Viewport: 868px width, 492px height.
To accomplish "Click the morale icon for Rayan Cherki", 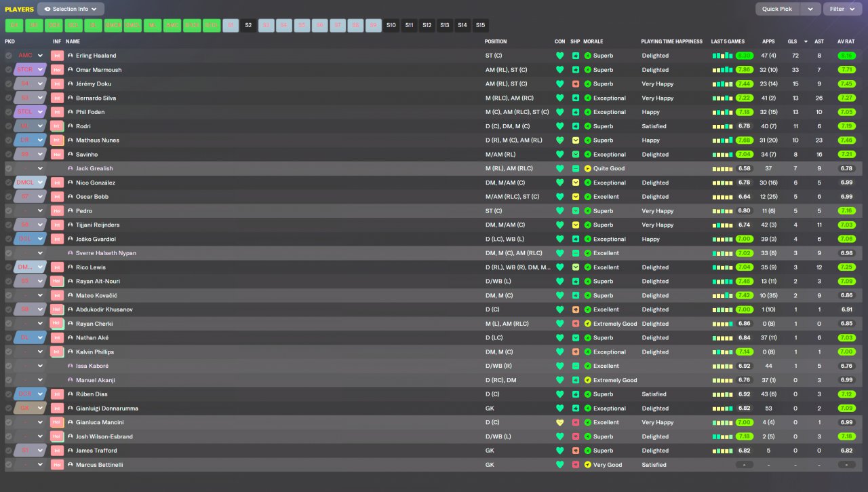I will [588, 324].
